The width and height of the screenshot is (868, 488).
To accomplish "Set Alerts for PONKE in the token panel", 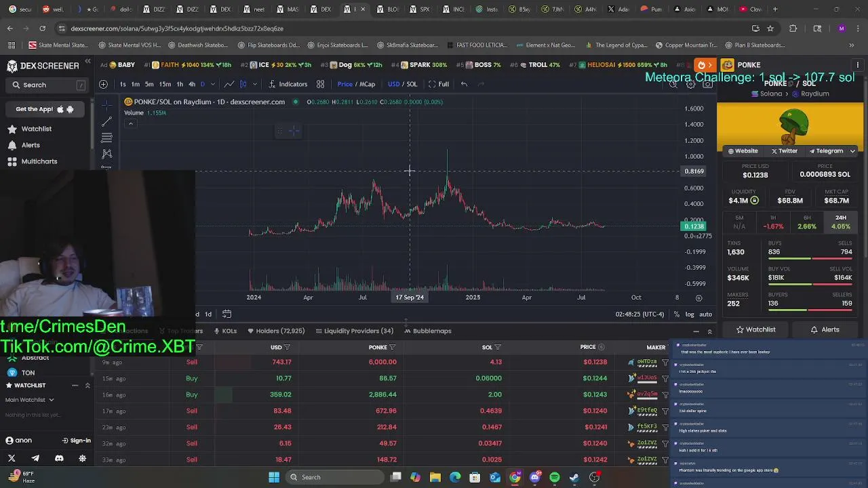I will pos(825,329).
